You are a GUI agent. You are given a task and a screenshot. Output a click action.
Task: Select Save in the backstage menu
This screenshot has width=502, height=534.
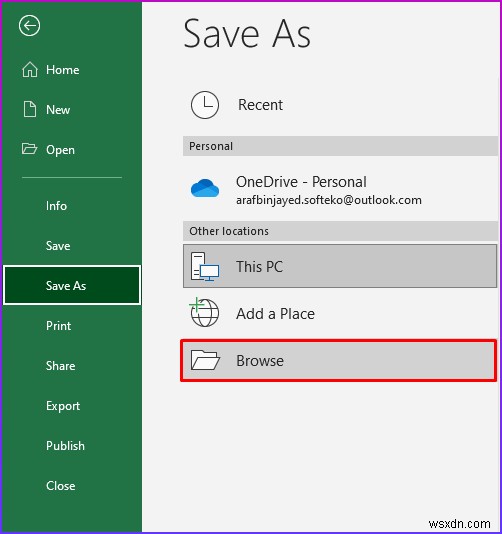pos(58,246)
